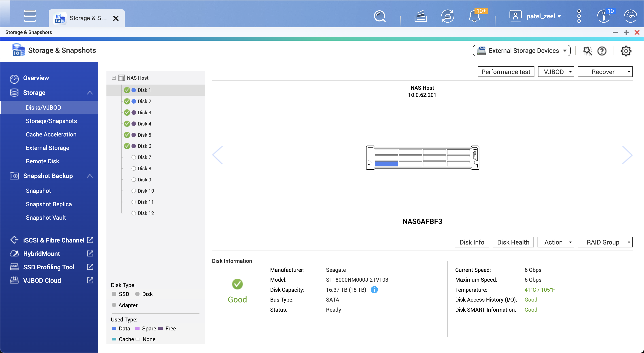The height and width of the screenshot is (353, 644).
Task: Open the Recover dropdown
Action: tap(605, 72)
